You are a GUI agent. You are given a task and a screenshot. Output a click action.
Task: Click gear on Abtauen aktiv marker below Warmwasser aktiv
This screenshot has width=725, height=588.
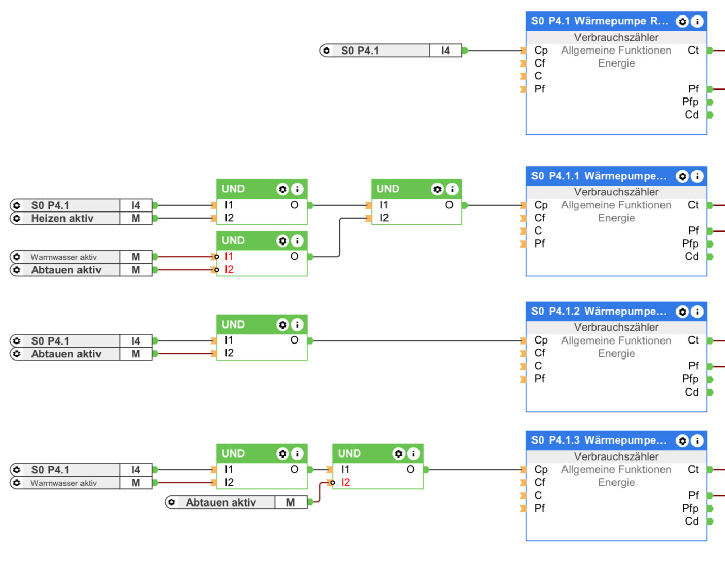(17, 270)
